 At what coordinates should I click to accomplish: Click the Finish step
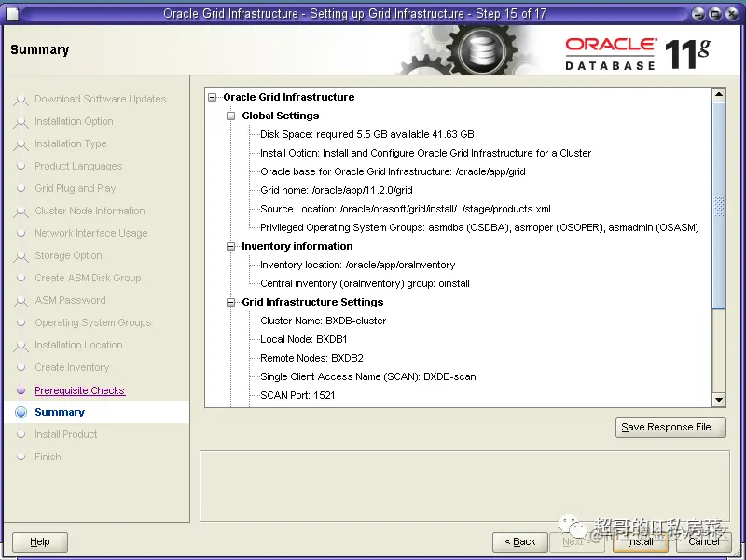point(48,457)
